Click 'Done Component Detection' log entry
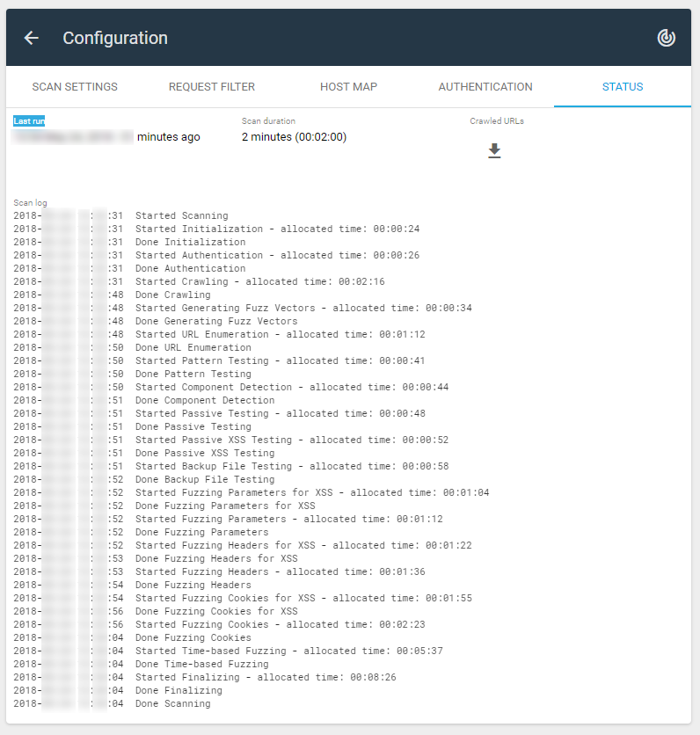This screenshot has height=735, width=700. [x=205, y=400]
